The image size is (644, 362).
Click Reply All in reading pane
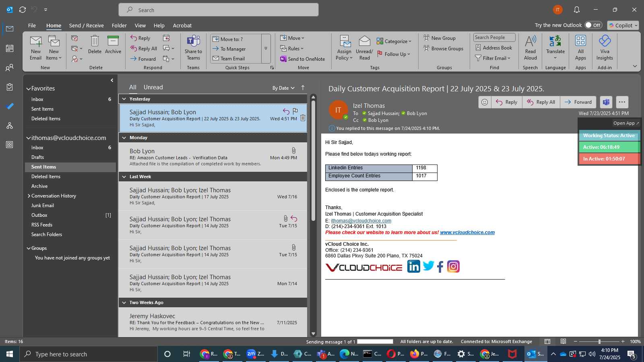pos(541,102)
